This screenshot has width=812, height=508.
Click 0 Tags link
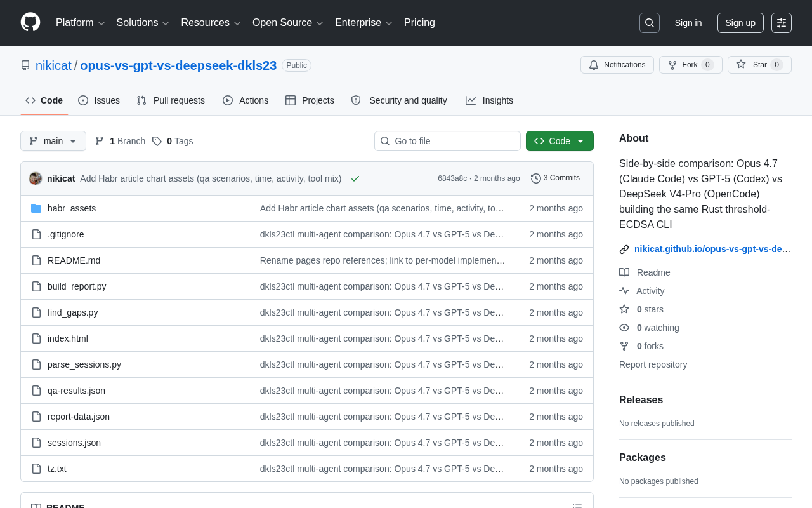click(173, 141)
